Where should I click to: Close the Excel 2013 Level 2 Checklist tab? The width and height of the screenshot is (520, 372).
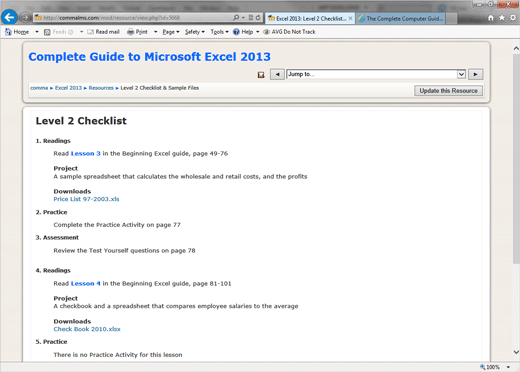(350, 18)
